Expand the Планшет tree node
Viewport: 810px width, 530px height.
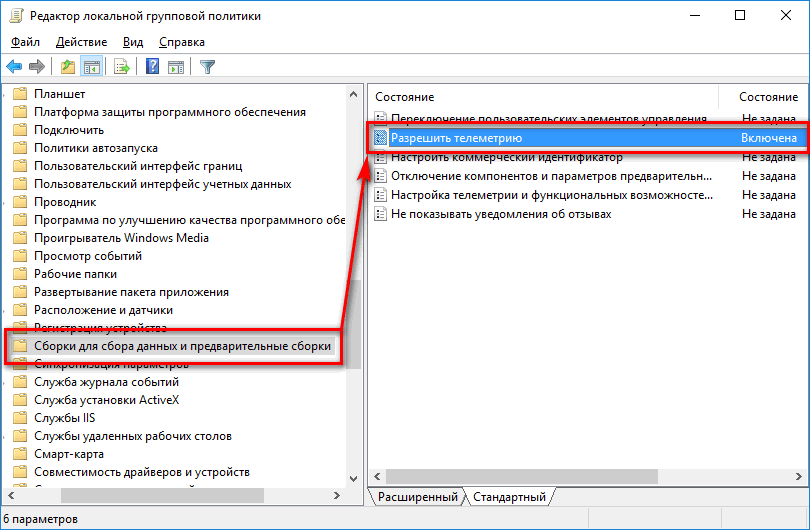click(x=5, y=94)
